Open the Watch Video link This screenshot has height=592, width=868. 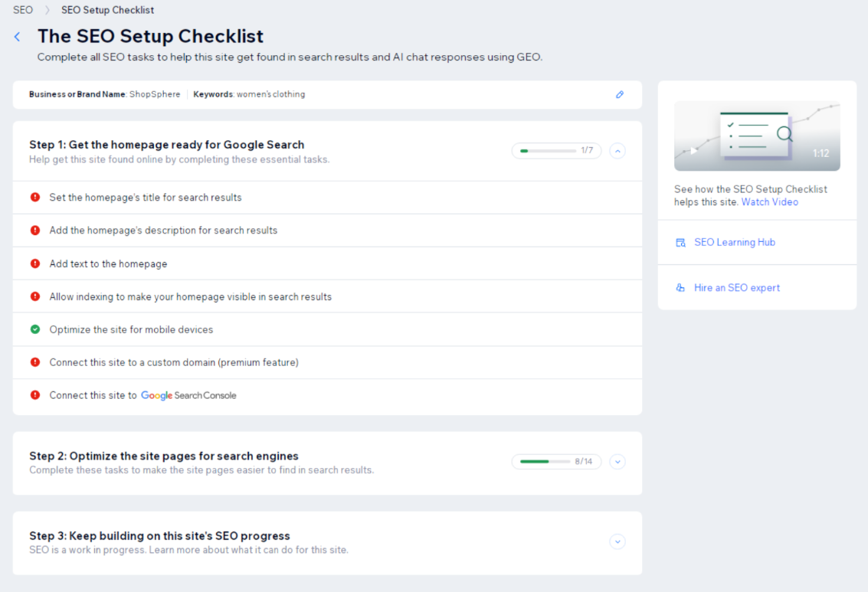coord(769,202)
